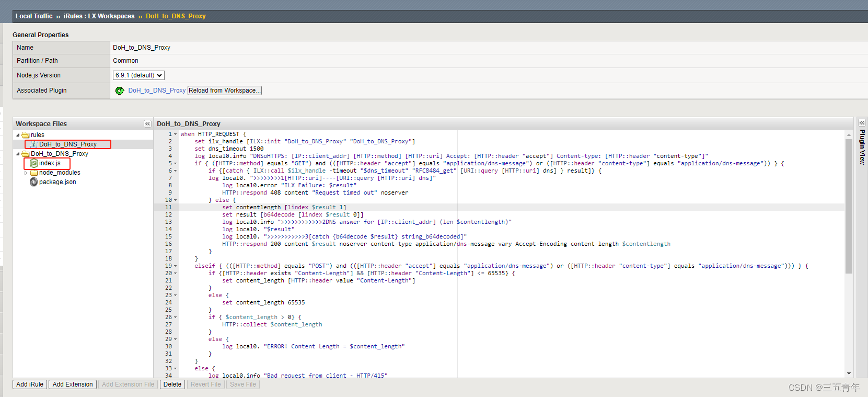Fold code block at line 33

[176, 369]
